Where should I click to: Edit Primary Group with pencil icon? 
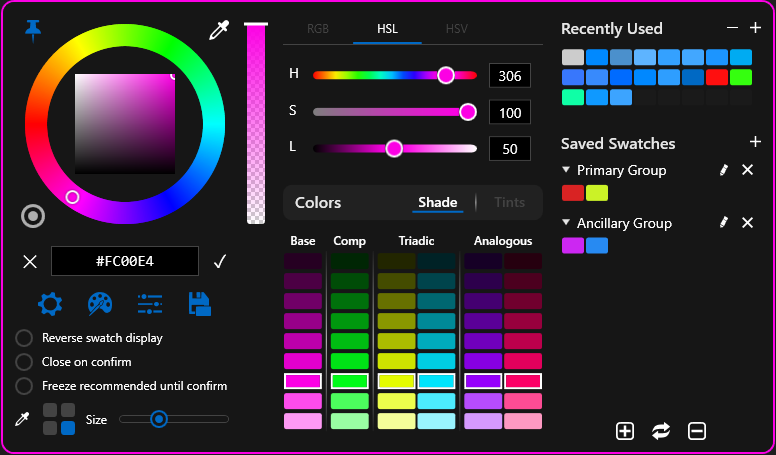pos(724,170)
